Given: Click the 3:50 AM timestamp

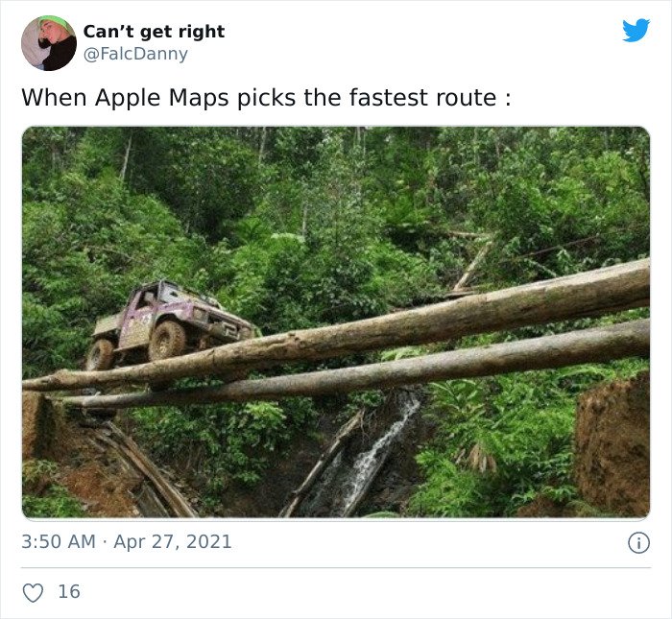Looking at the screenshot, I should [59, 541].
